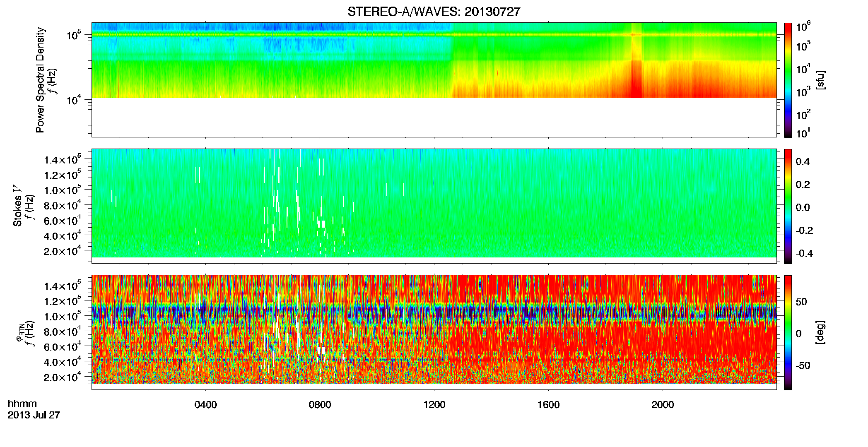Click the Stokes V colorbar
The height and width of the screenshot is (447, 868).
788,206
